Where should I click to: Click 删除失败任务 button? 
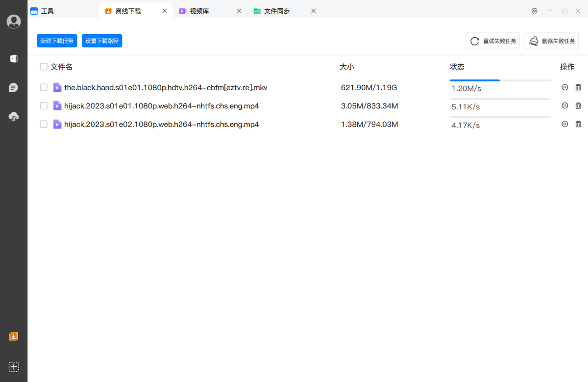[x=552, y=41]
